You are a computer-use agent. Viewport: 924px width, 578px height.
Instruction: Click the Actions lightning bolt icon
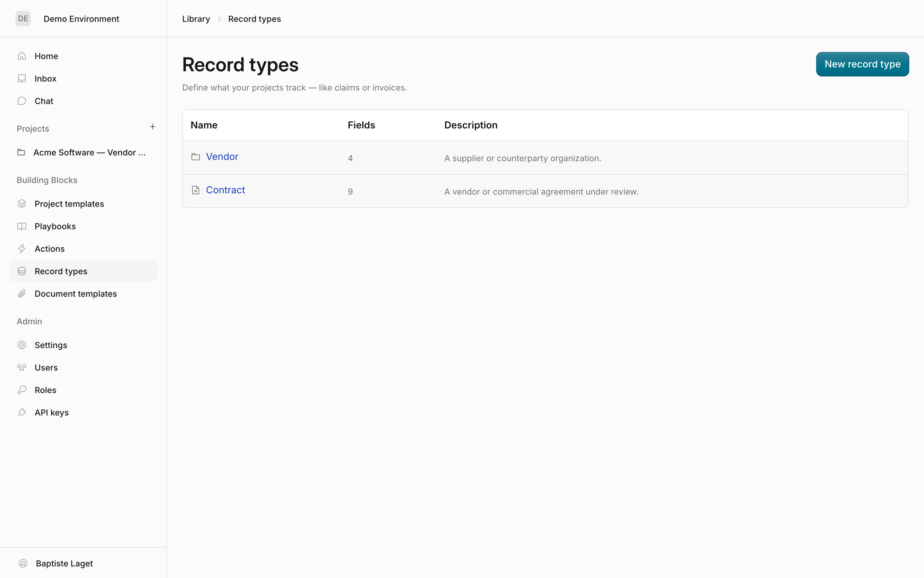tap(22, 249)
